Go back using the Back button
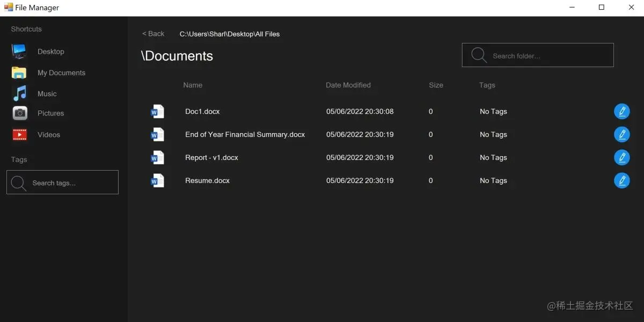Screen dimensions: 644x322 click(x=153, y=33)
